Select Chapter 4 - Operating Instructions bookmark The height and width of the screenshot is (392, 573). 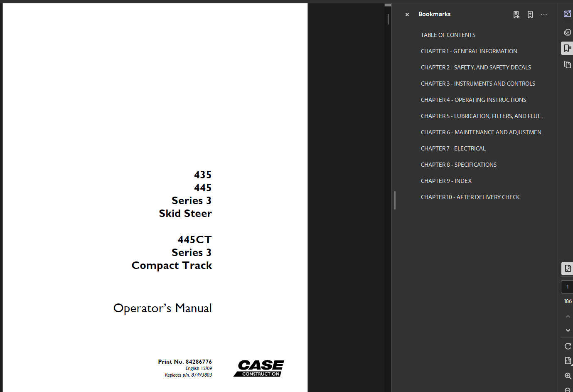(x=473, y=100)
